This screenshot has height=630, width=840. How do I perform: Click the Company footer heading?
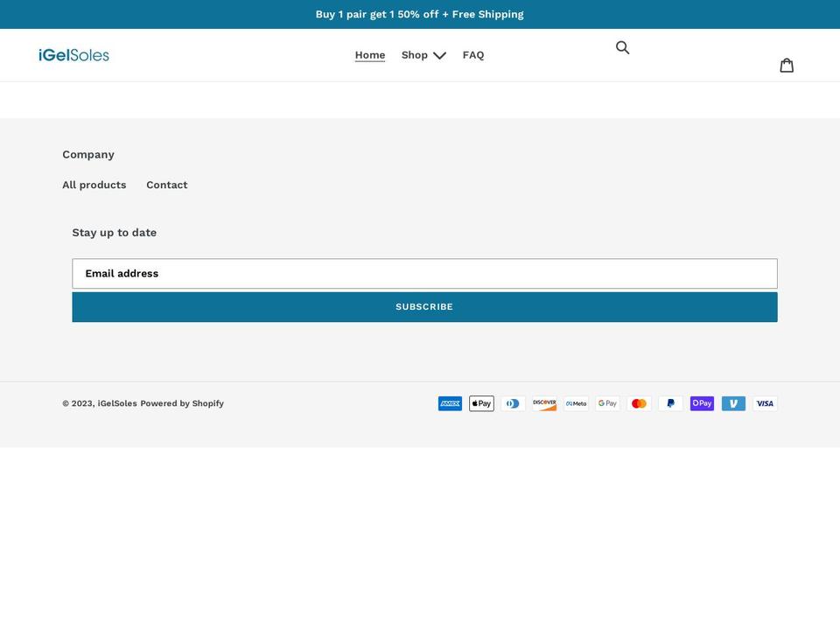[x=88, y=155]
